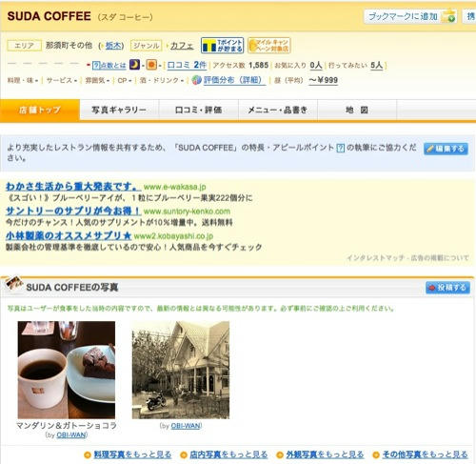Click OBI-WAN link under exterior photo
Screen dimensions: 476x464
pyautogui.click(x=186, y=426)
